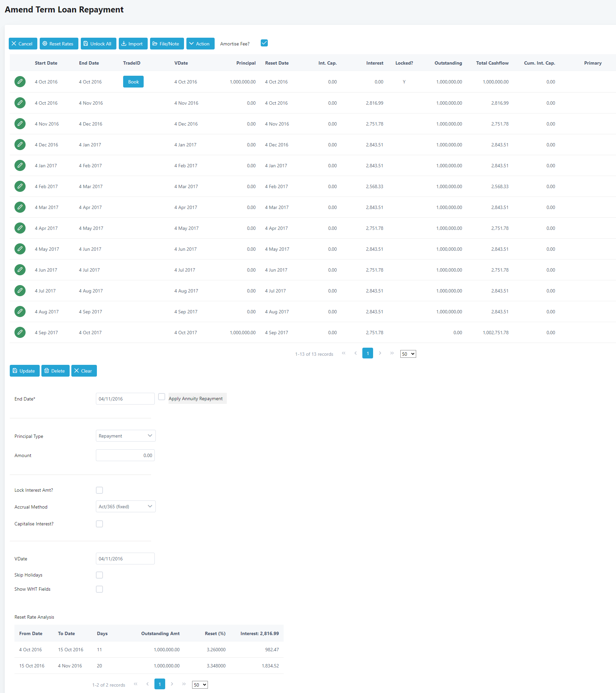Open page size selector for repayment table
616x693 pixels.
[408, 354]
